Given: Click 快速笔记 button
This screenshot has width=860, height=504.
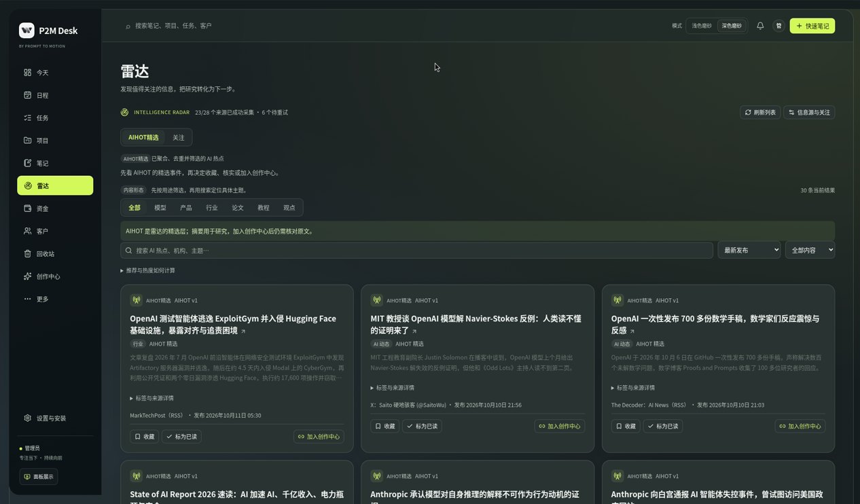Looking at the screenshot, I should pos(812,26).
